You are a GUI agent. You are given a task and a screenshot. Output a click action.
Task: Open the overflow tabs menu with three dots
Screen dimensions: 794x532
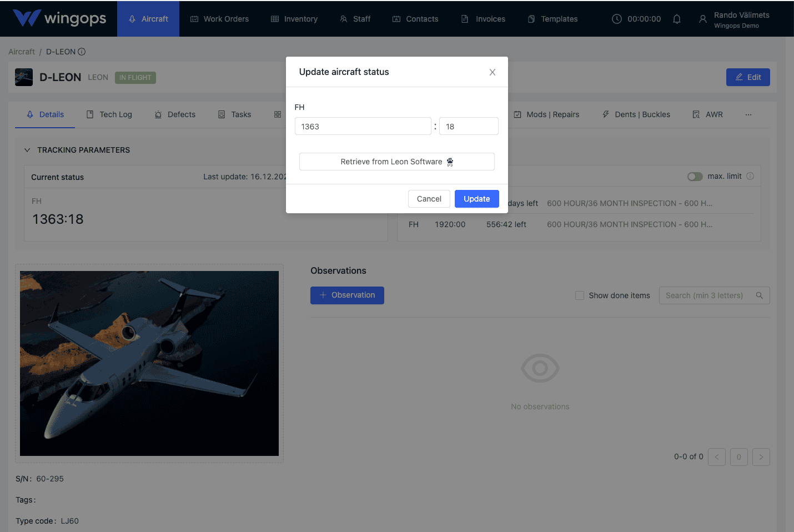click(x=748, y=114)
